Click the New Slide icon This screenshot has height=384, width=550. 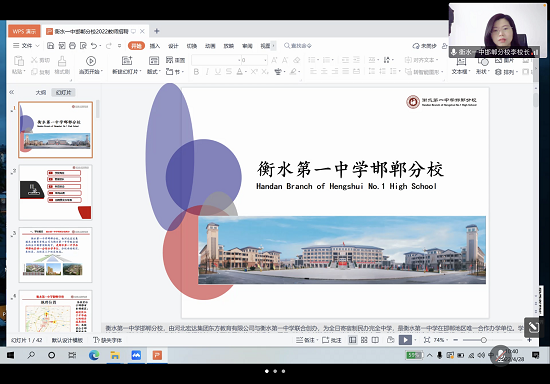[127, 61]
